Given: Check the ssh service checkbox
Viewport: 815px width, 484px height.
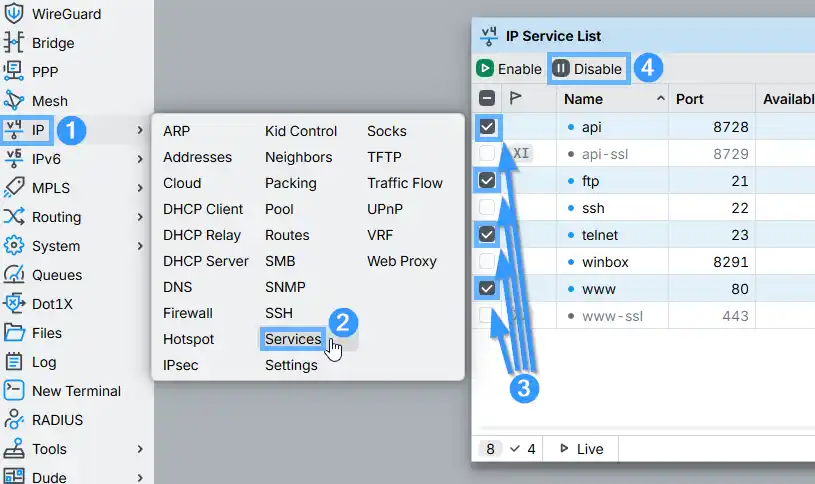Looking at the screenshot, I should (x=487, y=207).
